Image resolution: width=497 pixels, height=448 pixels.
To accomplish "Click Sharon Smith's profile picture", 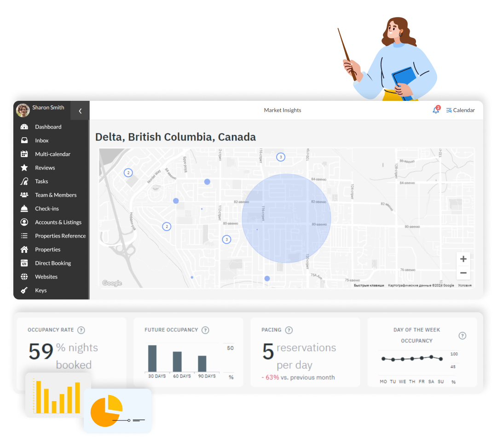I will 23,111.
